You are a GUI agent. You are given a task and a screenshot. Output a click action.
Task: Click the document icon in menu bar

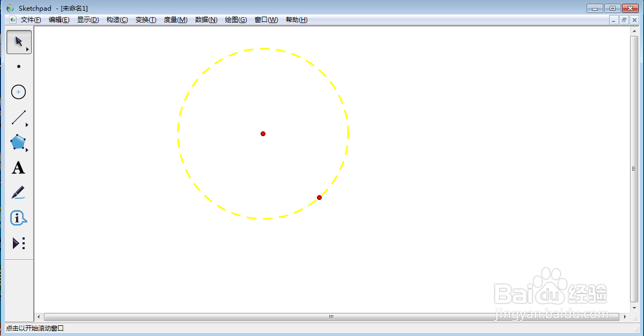coord(13,20)
